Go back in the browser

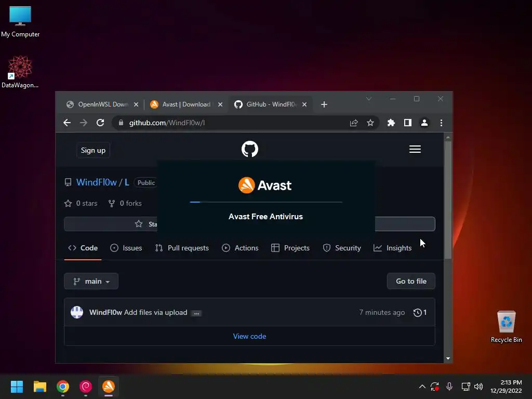tap(67, 123)
